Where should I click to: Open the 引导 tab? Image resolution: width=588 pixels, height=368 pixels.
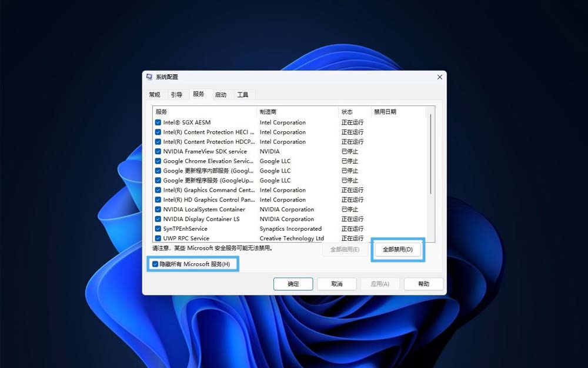pyautogui.click(x=176, y=95)
